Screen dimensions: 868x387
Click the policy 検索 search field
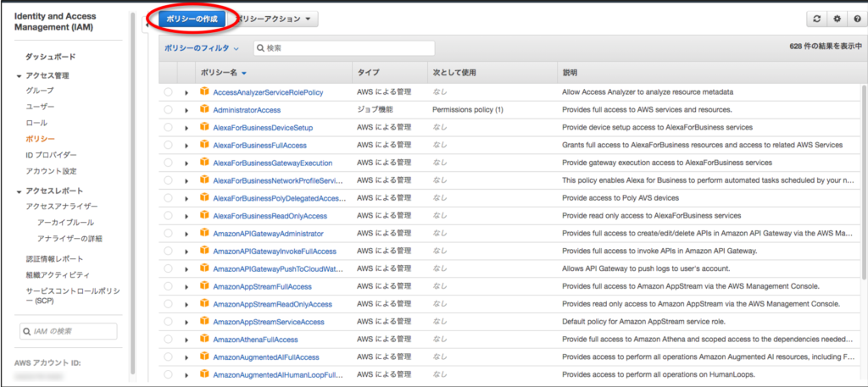[348, 48]
